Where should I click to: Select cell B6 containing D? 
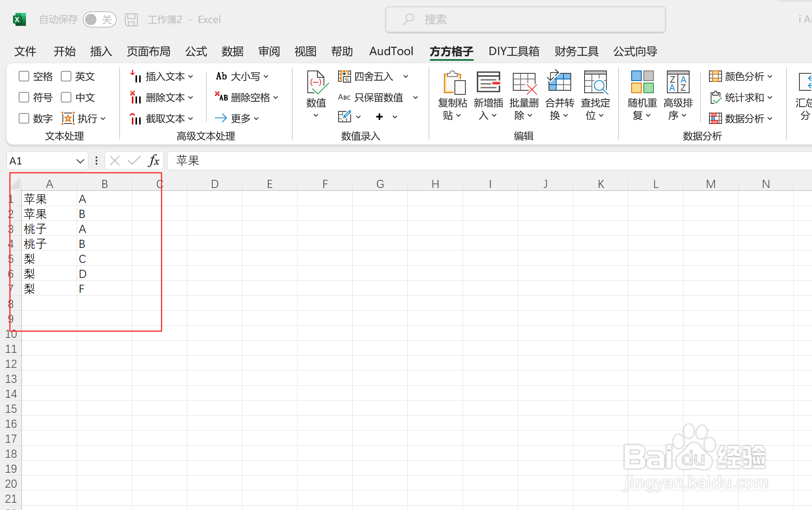coord(104,274)
